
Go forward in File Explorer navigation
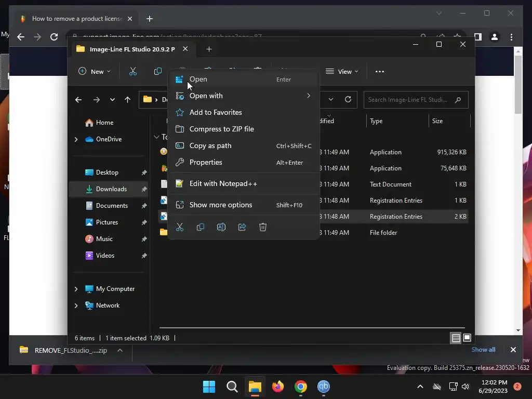pos(96,100)
